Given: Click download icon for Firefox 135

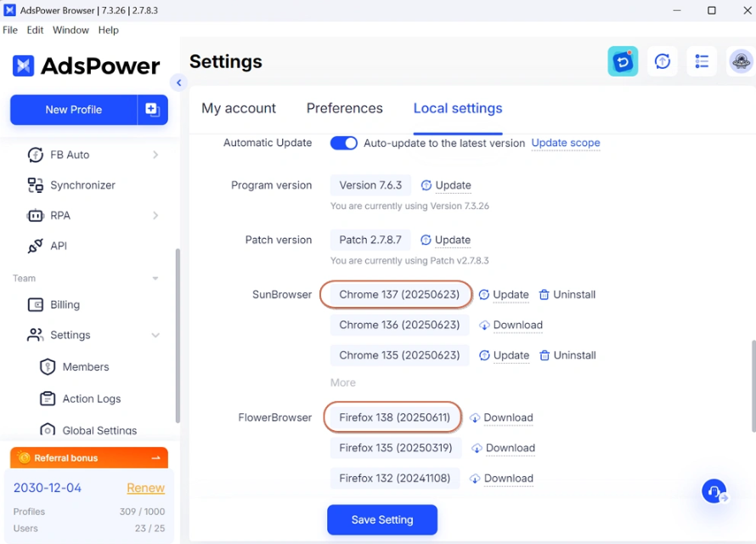Looking at the screenshot, I should (x=477, y=448).
